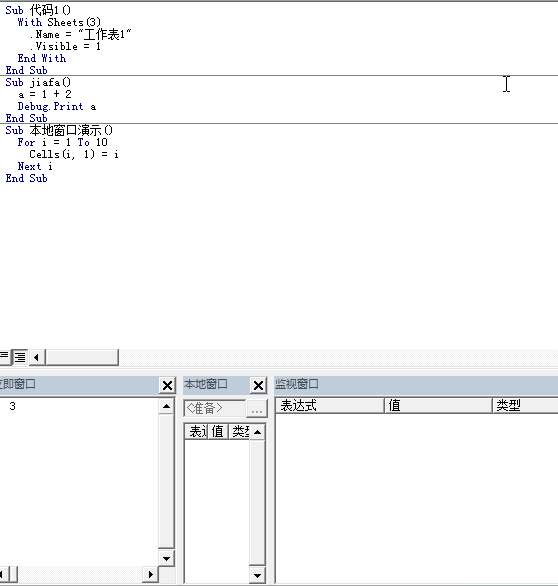Toggle Full Module View icon
The width and height of the screenshot is (558, 586).
coord(20,357)
